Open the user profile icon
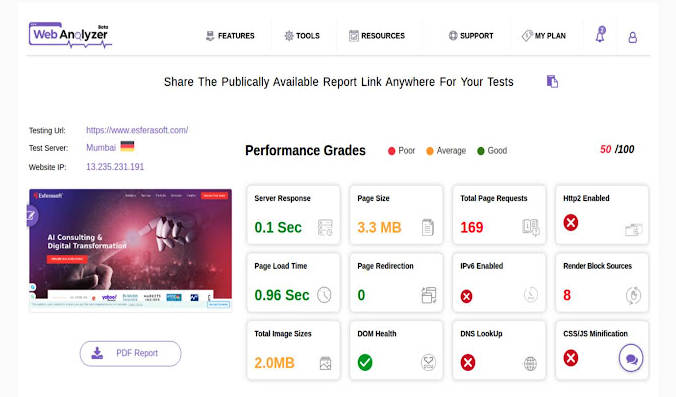Image resolution: width=676 pixels, height=397 pixels. (632, 38)
